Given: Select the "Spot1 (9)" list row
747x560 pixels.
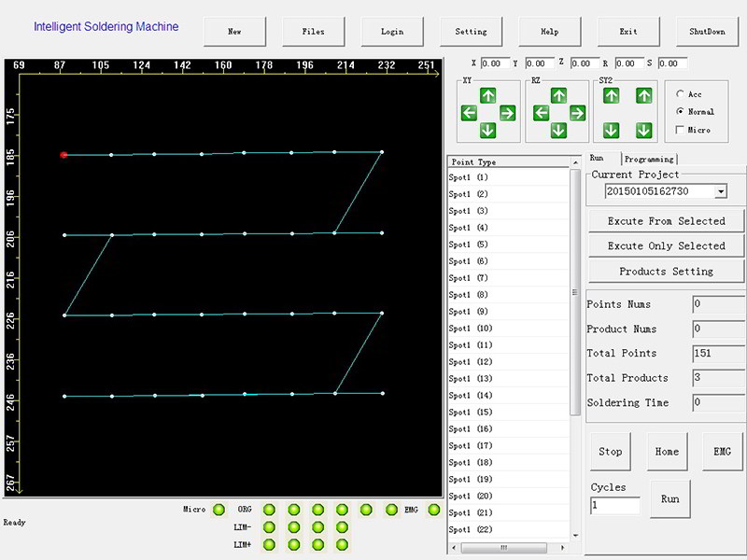Looking at the screenshot, I should pos(509,312).
